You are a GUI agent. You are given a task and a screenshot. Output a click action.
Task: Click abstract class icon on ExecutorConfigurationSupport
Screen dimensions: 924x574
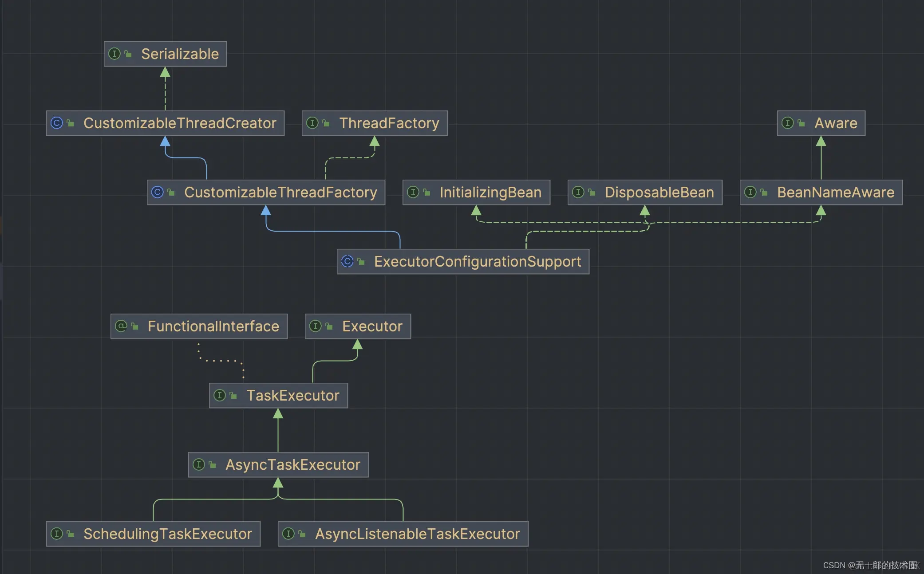347,261
